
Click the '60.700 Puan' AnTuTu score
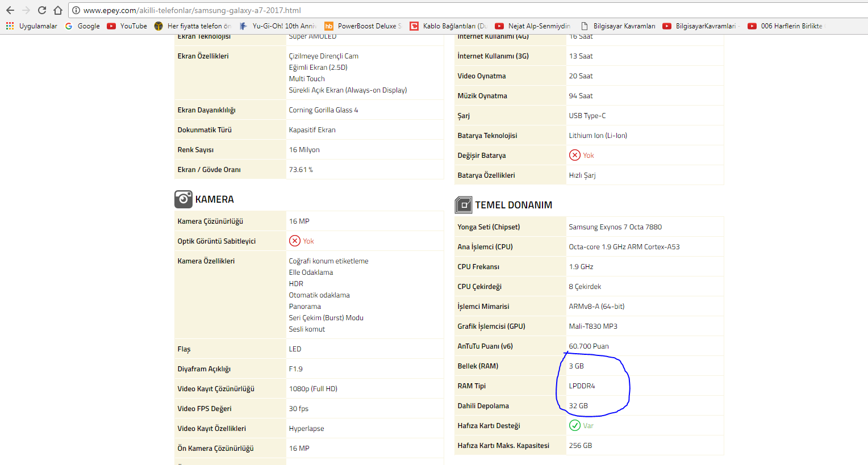(589, 346)
